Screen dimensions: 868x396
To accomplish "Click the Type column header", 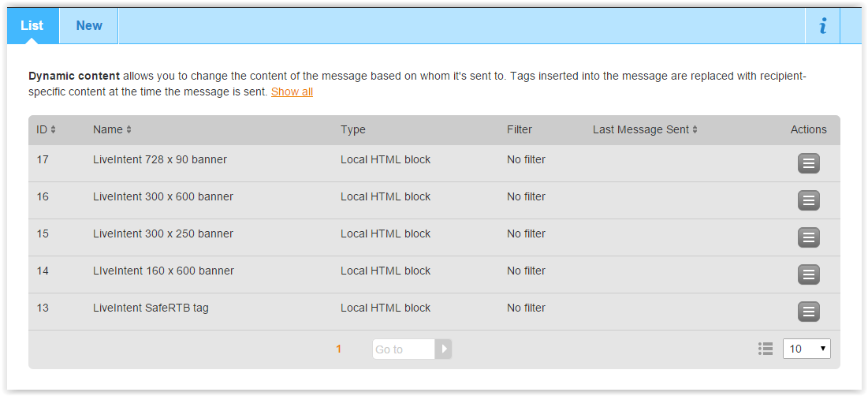I will (353, 129).
